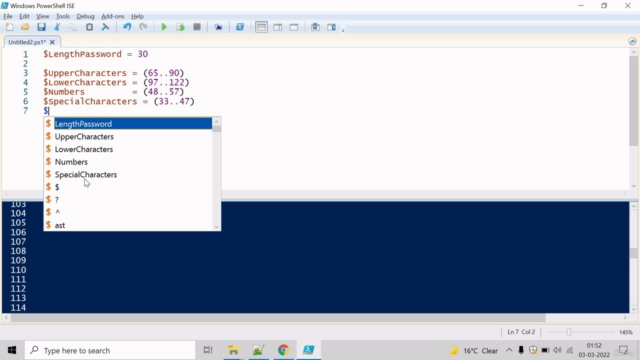Image resolution: width=640 pixels, height=360 pixels.
Task: Open the 16°C Clear weather widget
Action: (473, 350)
